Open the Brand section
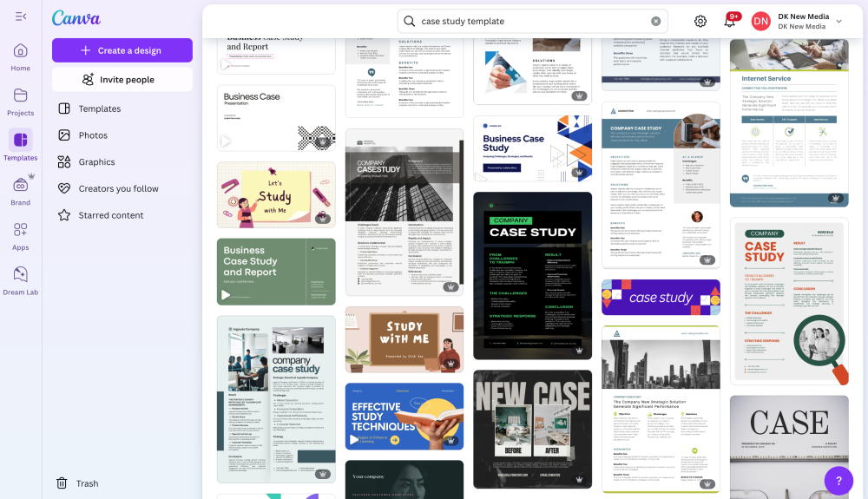868x499 pixels. [x=21, y=192]
